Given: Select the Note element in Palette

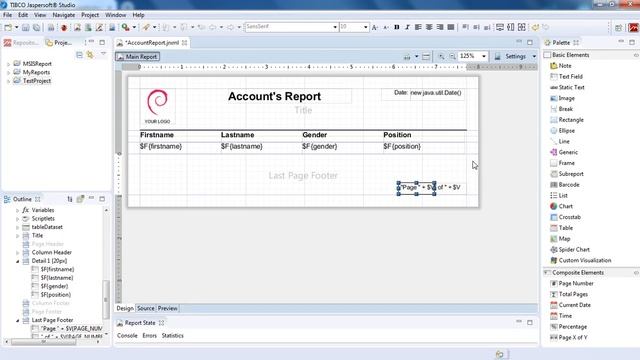Looking at the screenshot, I should click(x=561, y=66).
